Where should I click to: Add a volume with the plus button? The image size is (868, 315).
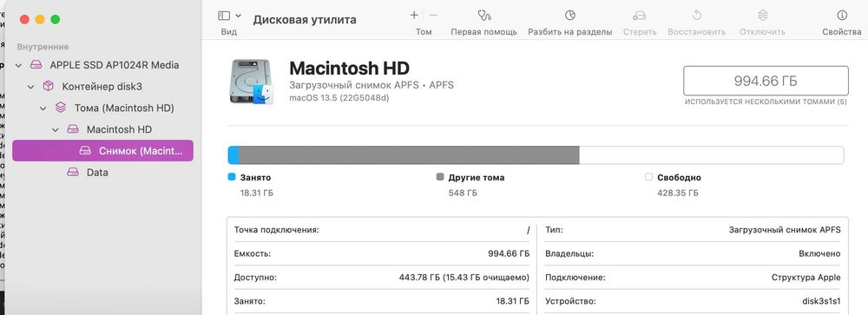(x=414, y=16)
